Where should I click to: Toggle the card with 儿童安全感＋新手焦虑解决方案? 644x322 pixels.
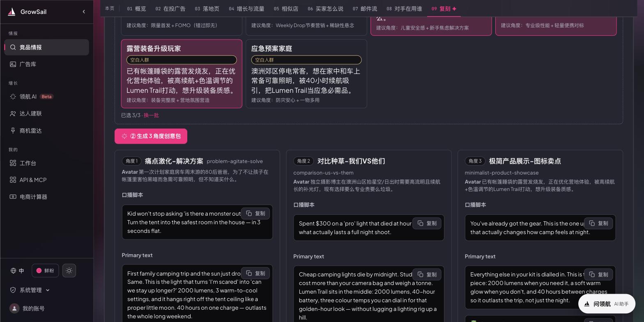click(431, 25)
